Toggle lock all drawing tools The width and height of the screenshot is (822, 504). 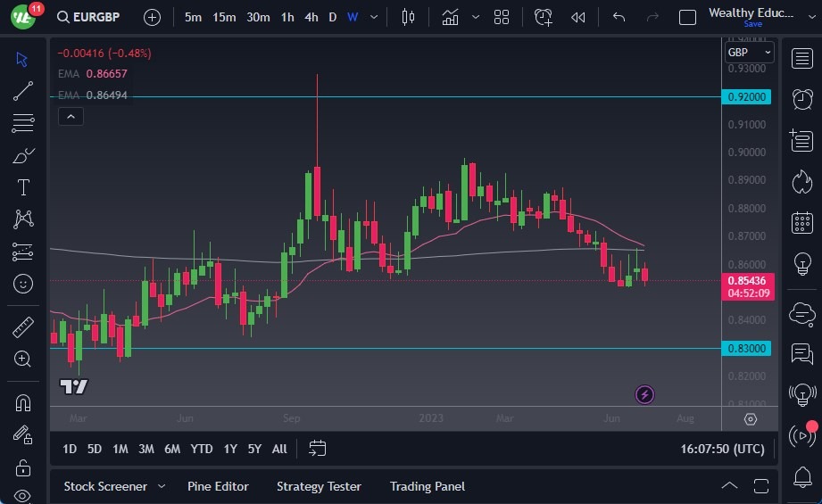23,467
